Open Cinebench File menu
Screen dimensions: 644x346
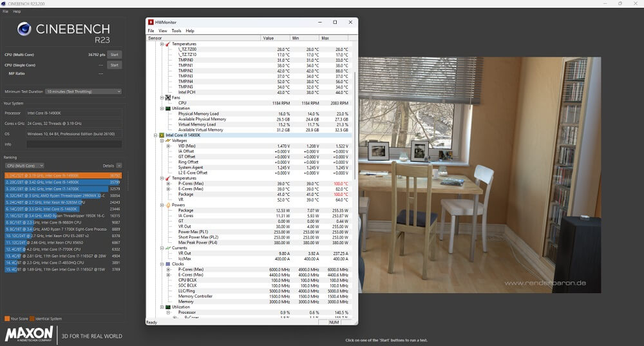(x=5, y=12)
